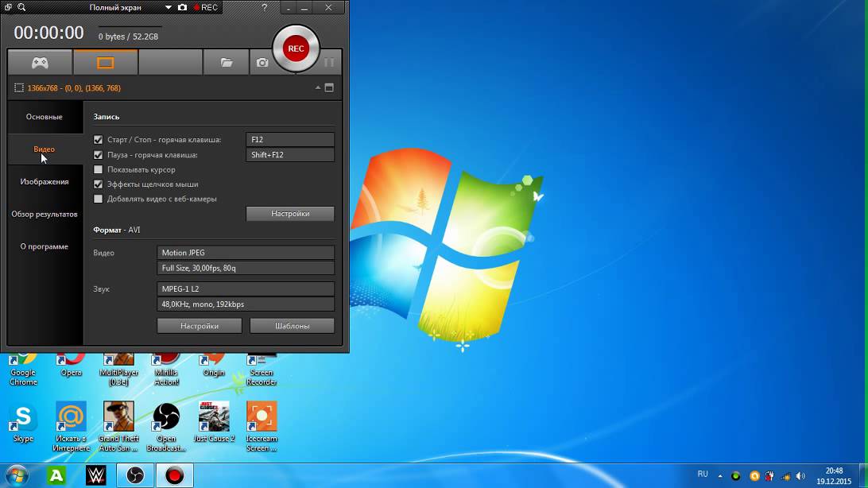Enable the Добавлять видео с веб-камеры checkbox
Screen dimensions: 868x488
pos(98,199)
